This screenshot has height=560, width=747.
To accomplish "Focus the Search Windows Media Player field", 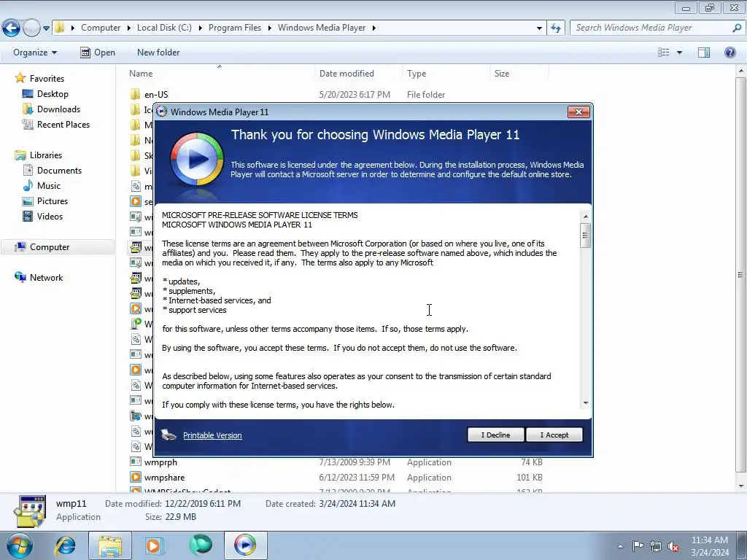I will click(651, 28).
